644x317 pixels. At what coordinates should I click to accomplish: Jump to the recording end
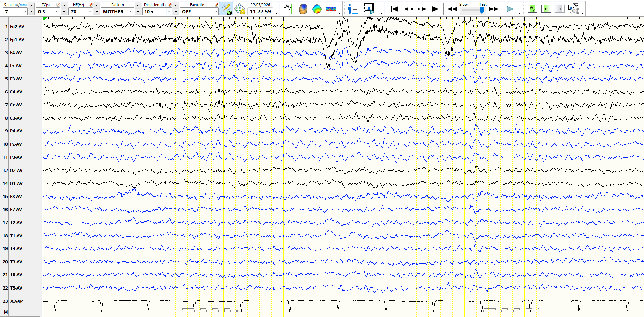[436, 9]
